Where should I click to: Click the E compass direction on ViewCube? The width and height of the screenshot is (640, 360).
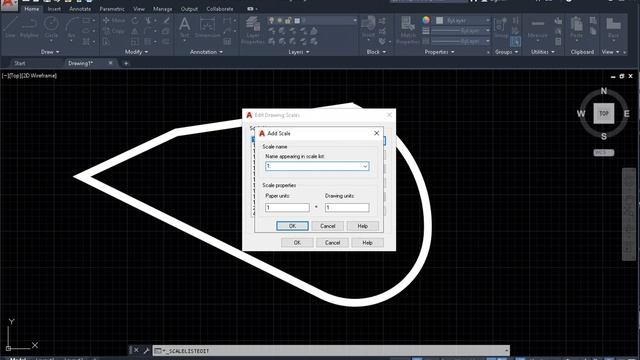[x=627, y=114]
